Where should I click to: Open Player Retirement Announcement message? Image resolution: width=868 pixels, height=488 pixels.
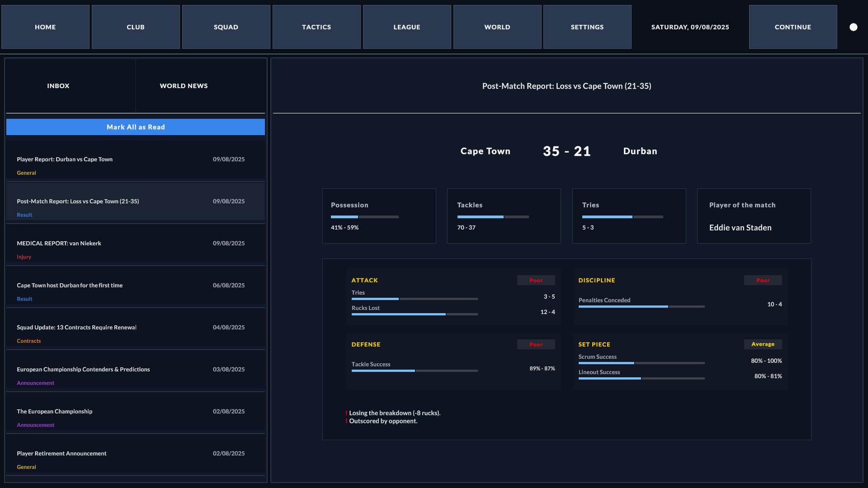[136, 455]
